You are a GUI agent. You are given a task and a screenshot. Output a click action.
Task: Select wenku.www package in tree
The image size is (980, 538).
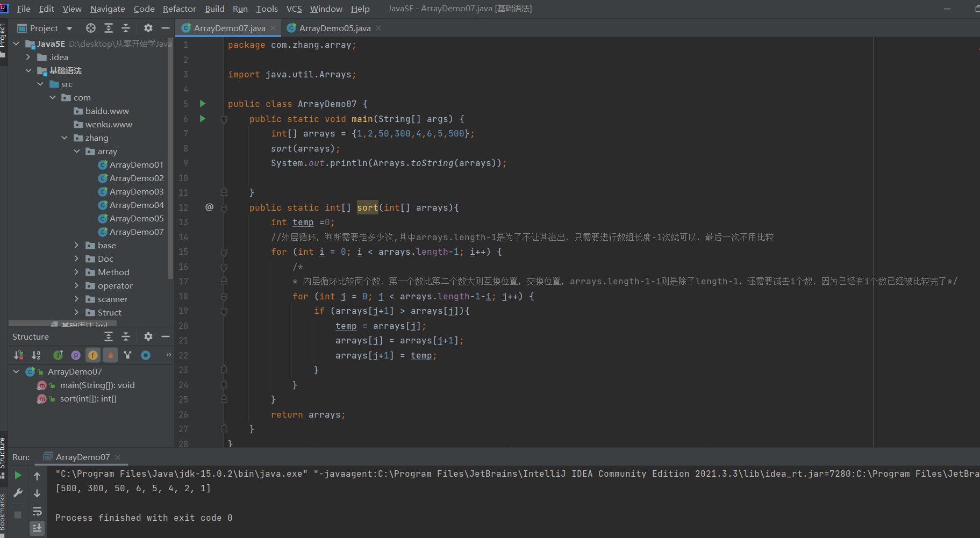(x=109, y=124)
